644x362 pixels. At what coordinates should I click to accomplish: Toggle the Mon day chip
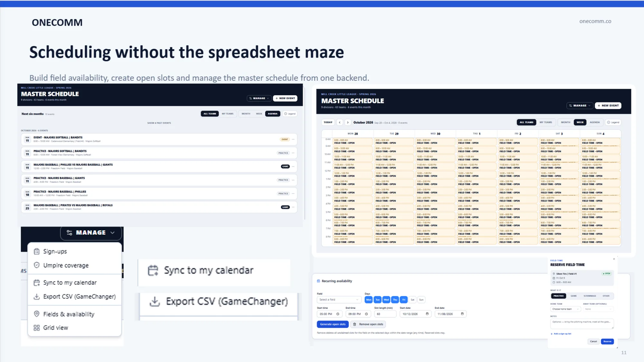[369, 300]
